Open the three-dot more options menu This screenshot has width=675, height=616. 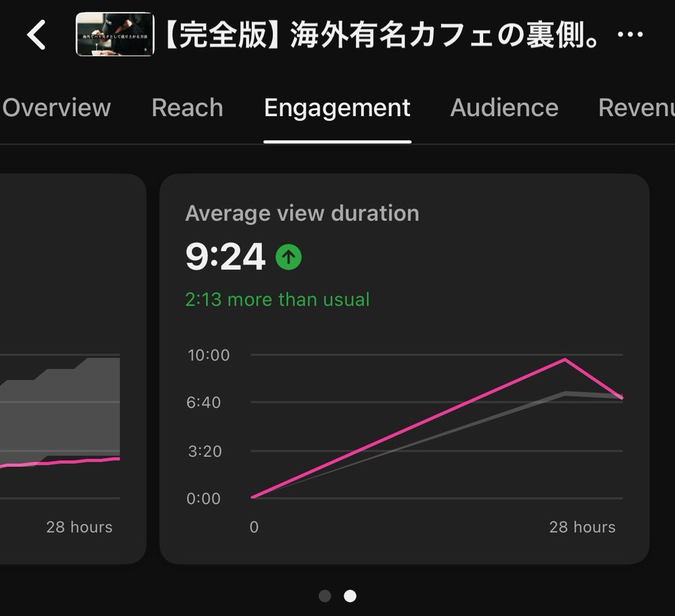click(x=630, y=34)
